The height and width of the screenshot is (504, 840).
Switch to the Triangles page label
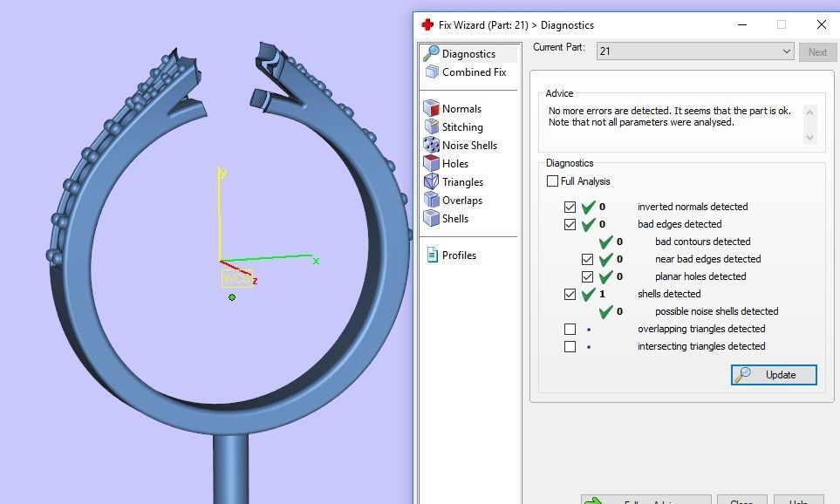463,182
